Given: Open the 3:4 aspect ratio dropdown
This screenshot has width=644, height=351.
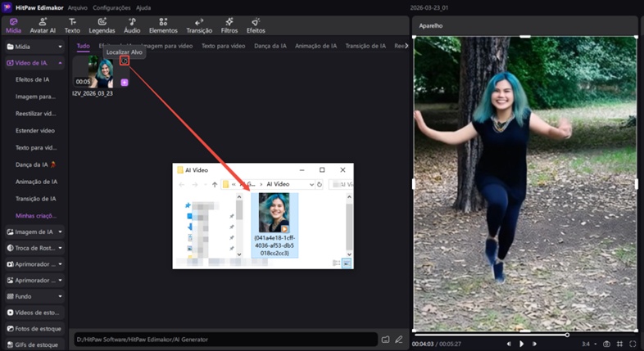Looking at the screenshot, I should [x=587, y=344].
